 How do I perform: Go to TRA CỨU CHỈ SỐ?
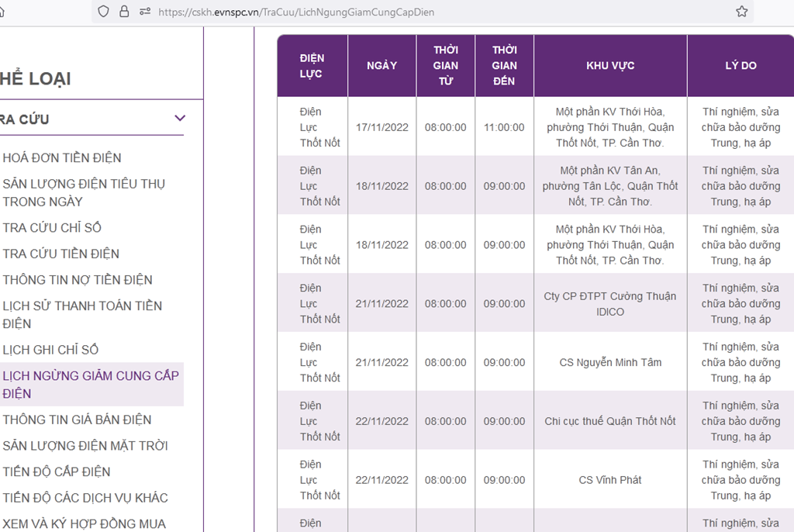tap(52, 228)
